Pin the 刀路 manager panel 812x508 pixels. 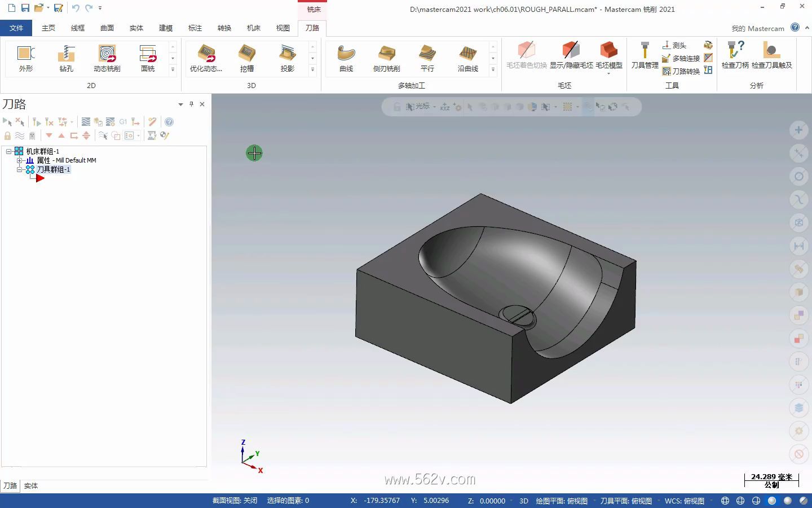tap(192, 104)
